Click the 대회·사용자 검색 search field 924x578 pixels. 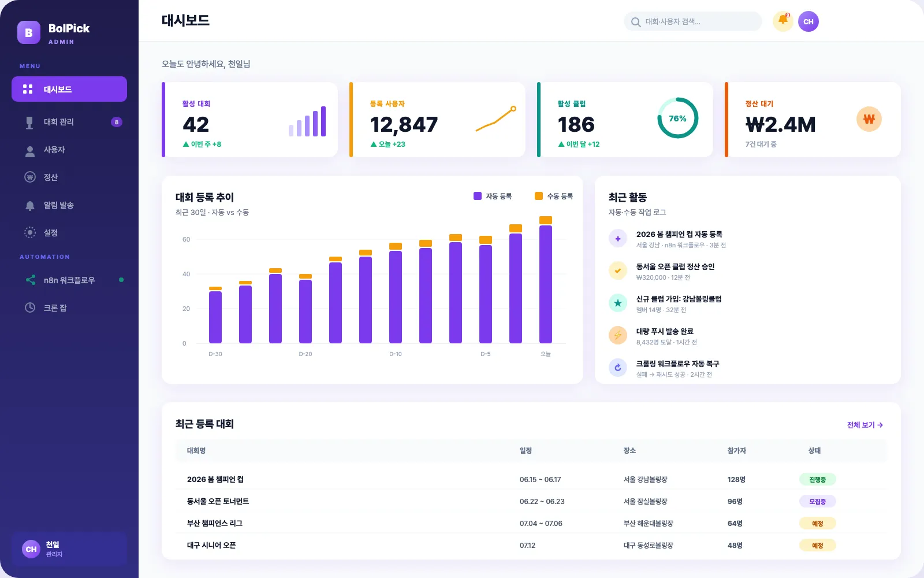pyautogui.click(x=693, y=21)
